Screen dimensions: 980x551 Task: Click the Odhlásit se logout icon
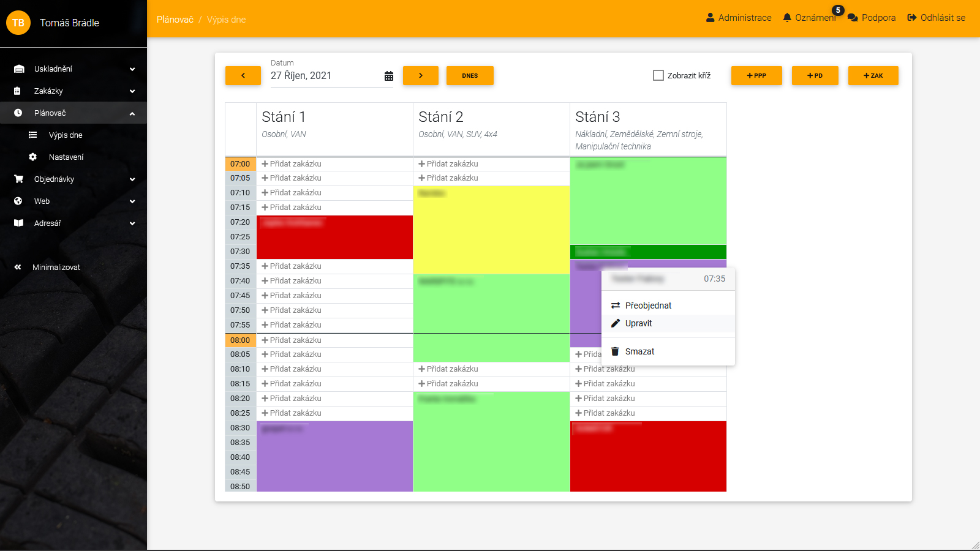point(911,18)
